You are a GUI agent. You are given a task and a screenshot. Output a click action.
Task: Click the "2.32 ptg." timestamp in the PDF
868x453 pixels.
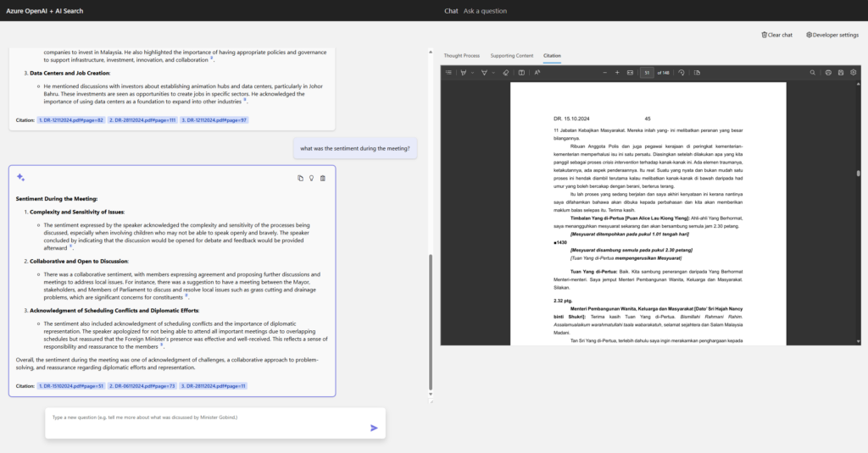(563, 301)
